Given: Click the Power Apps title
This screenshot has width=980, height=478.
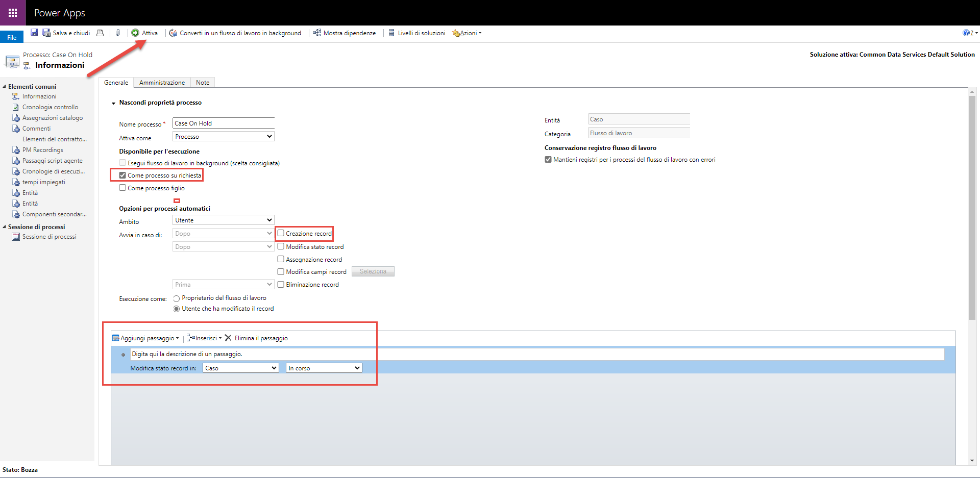Looking at the screenshot, I should click(60, 13).
